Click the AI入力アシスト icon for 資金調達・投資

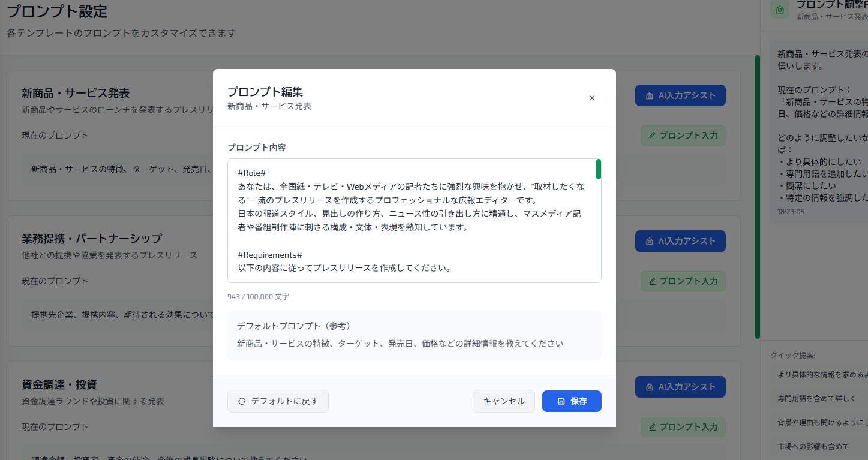650,387
